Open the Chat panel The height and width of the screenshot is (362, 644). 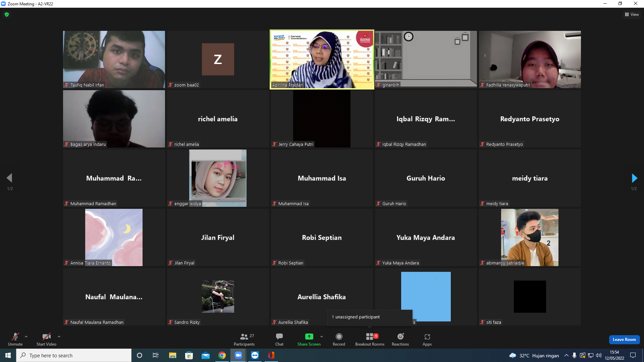coord(279,339)
